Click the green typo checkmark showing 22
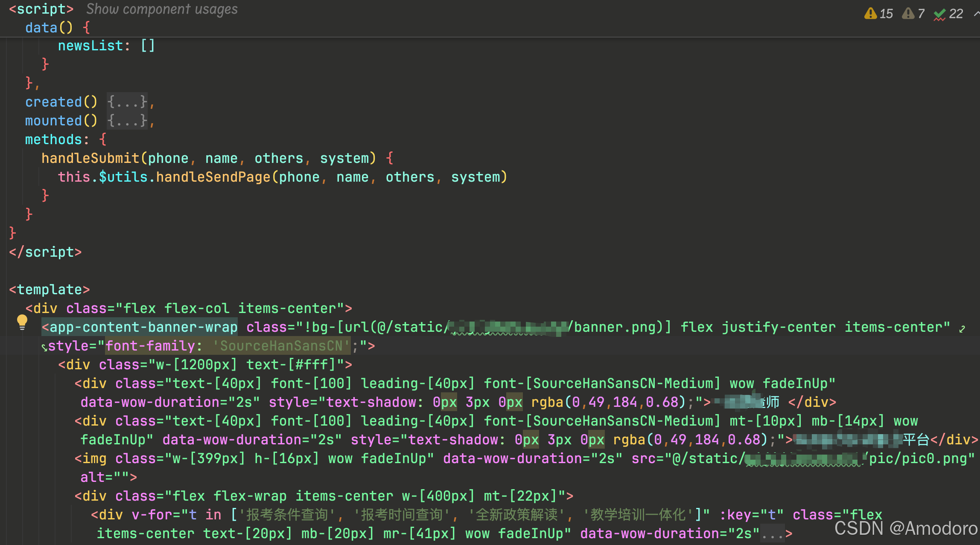 click(939, 14)
